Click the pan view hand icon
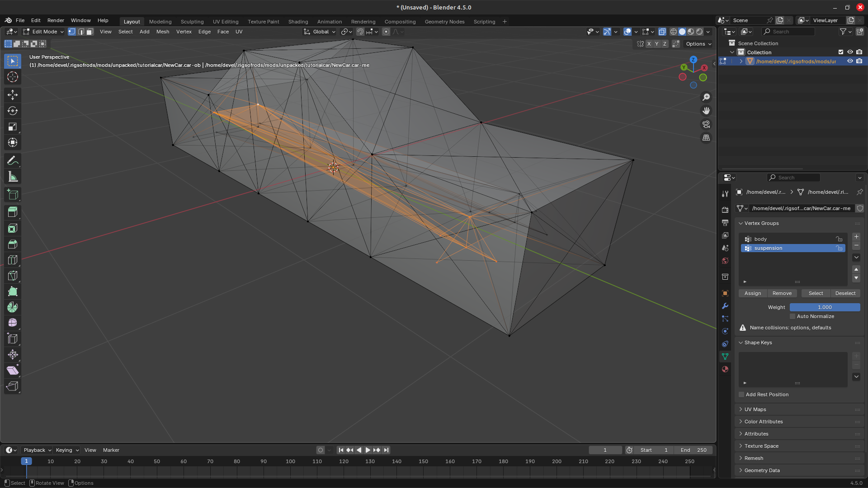This screenshot has height=488, width=868. 706,111
